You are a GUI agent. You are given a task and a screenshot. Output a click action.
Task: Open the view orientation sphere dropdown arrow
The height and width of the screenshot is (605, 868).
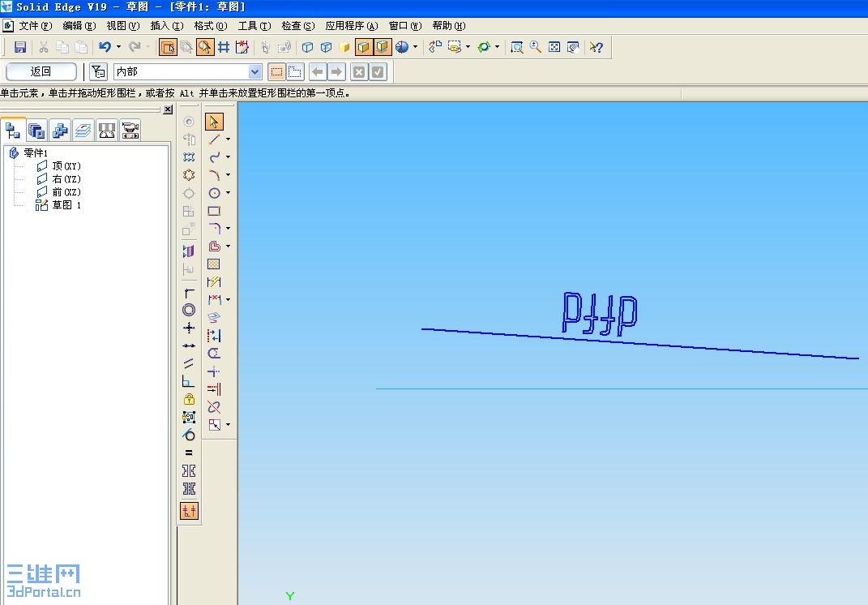click(415, 47)
